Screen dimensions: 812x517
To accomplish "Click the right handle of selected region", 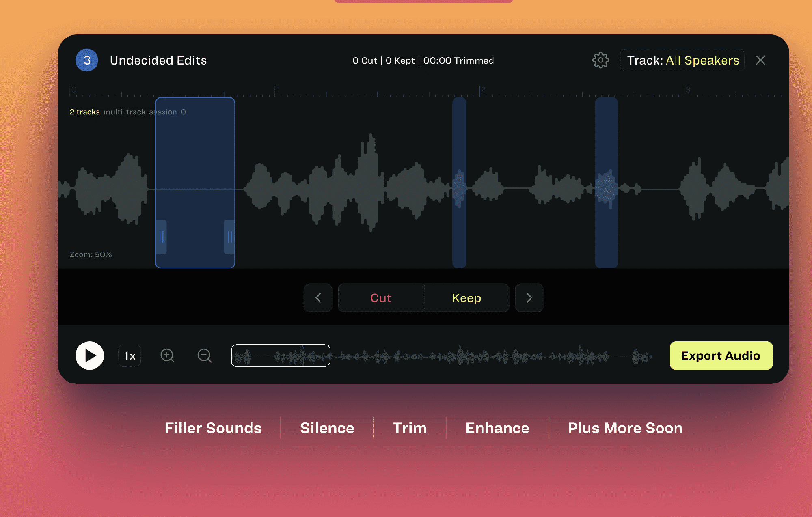I will pyautogui.click(x=230, y=237).
